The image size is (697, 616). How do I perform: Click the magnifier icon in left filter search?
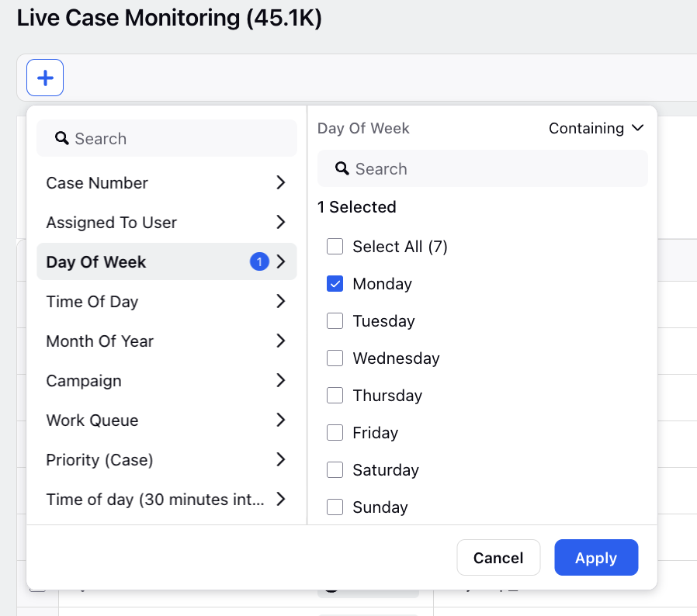(62, 138)
